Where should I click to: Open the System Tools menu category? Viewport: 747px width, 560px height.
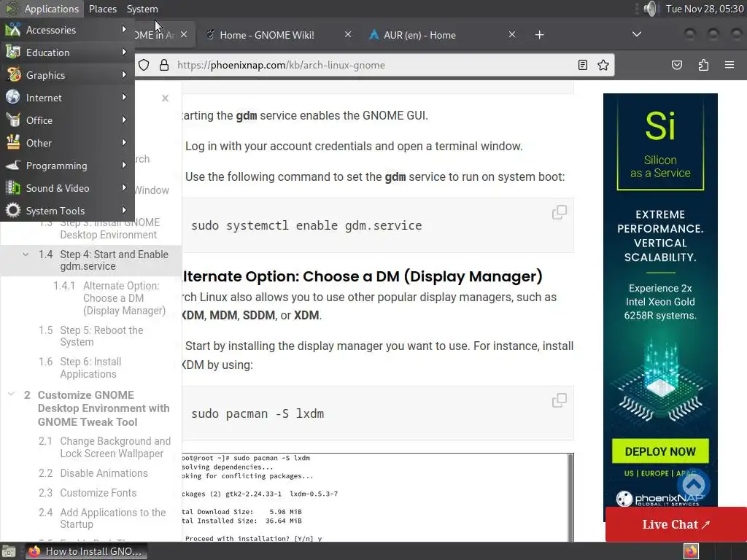(x=67, y=211)
